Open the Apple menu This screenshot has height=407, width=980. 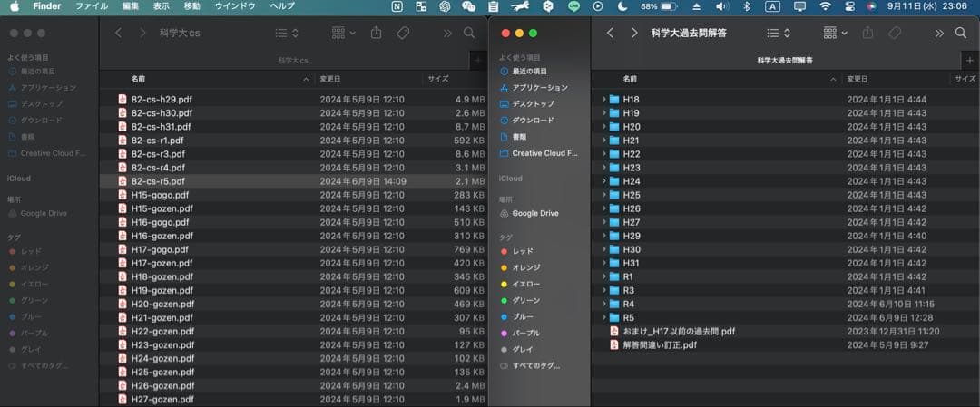point(15,6)
